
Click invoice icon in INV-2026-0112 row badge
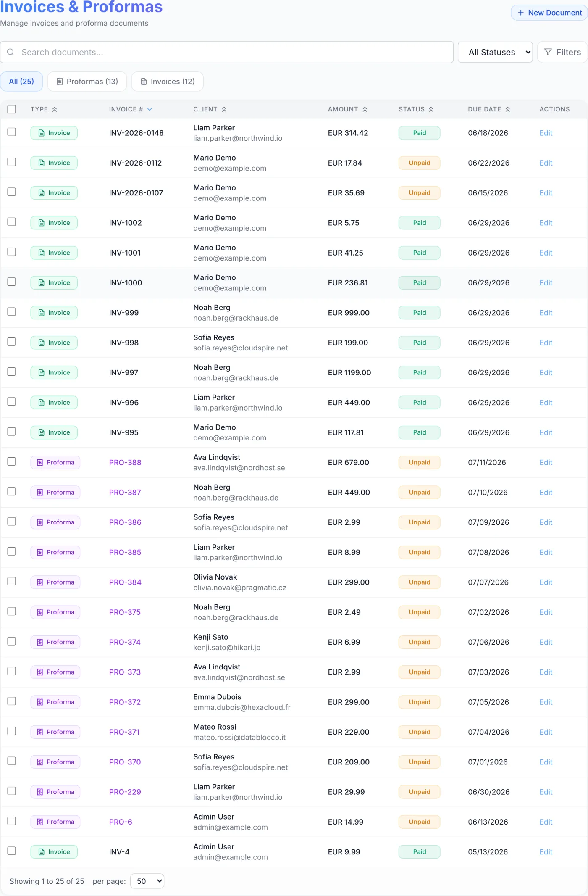coord(41,163)
